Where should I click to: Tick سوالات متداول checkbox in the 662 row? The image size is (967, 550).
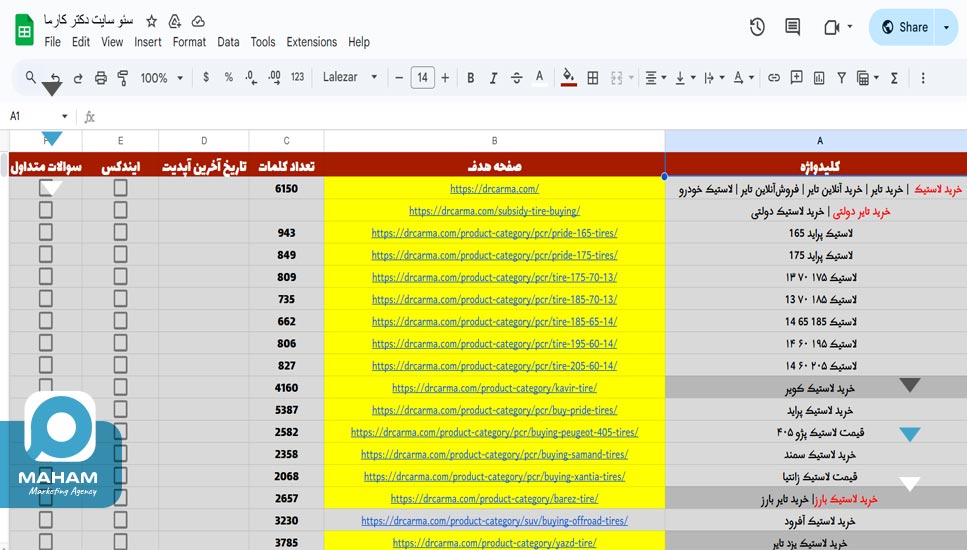point(46,321)
